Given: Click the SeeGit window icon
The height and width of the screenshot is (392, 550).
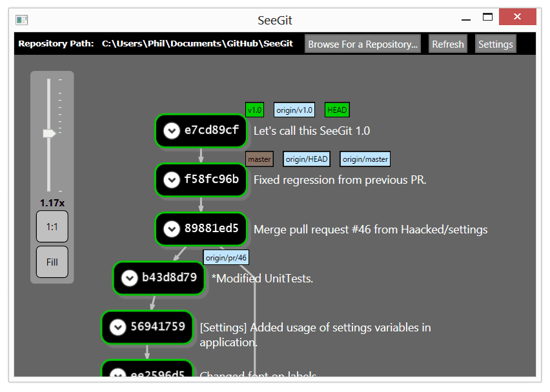Looking at the screenshot, I should (22, 20).
